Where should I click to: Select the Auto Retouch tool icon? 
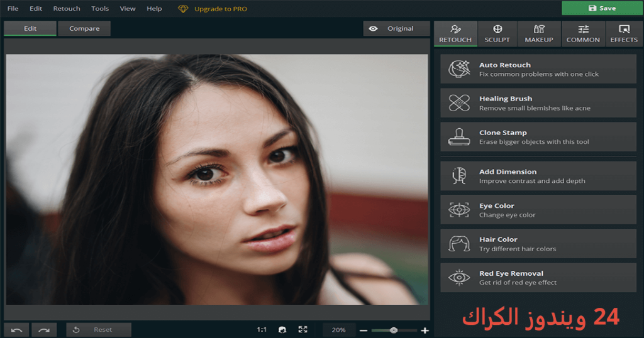[459, 69]
